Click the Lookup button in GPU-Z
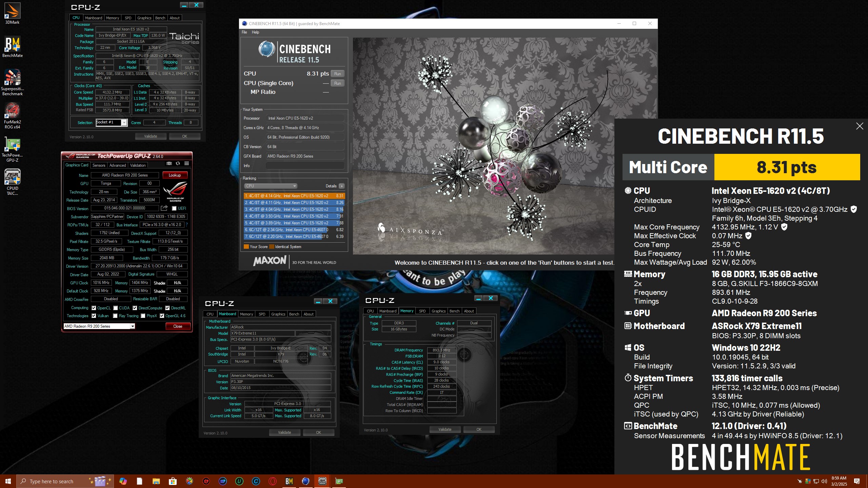 pos(175,175)
